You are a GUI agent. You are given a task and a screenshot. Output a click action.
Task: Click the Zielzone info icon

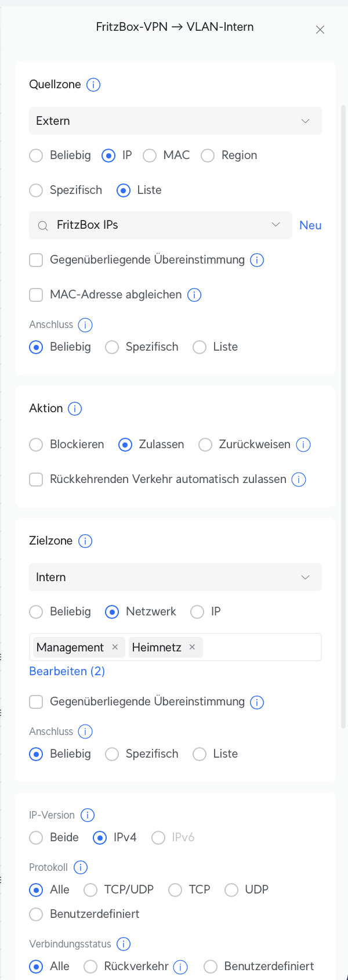85,541
